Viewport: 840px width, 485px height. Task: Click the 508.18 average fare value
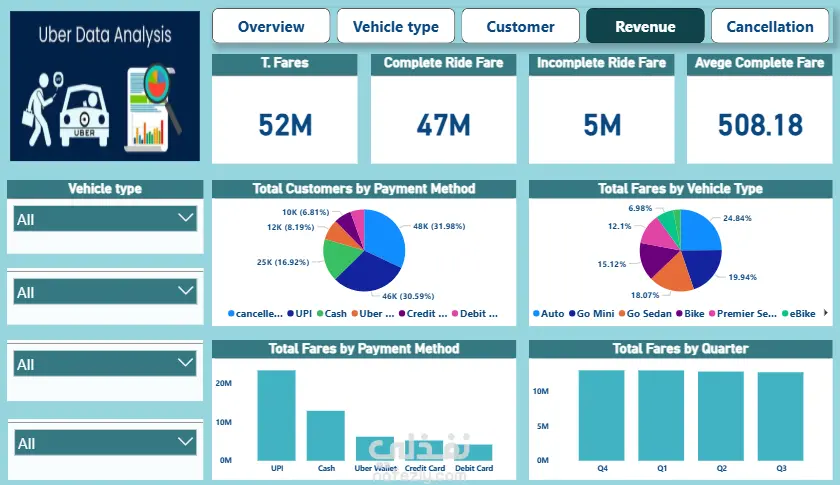(760, 125)
